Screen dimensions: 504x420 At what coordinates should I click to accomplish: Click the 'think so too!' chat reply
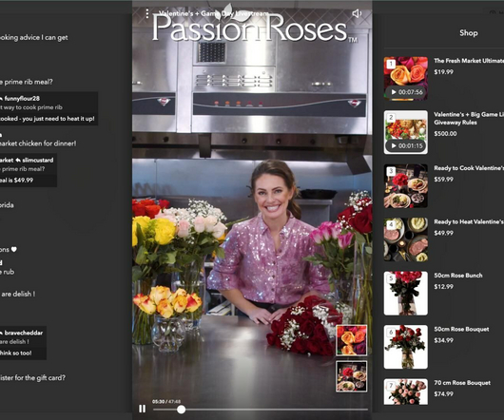click(x=16, y=353)
